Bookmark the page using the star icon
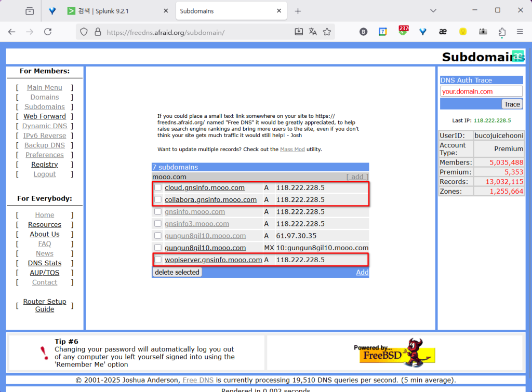This screenshot has width=532, height=392. click(327, 32)
